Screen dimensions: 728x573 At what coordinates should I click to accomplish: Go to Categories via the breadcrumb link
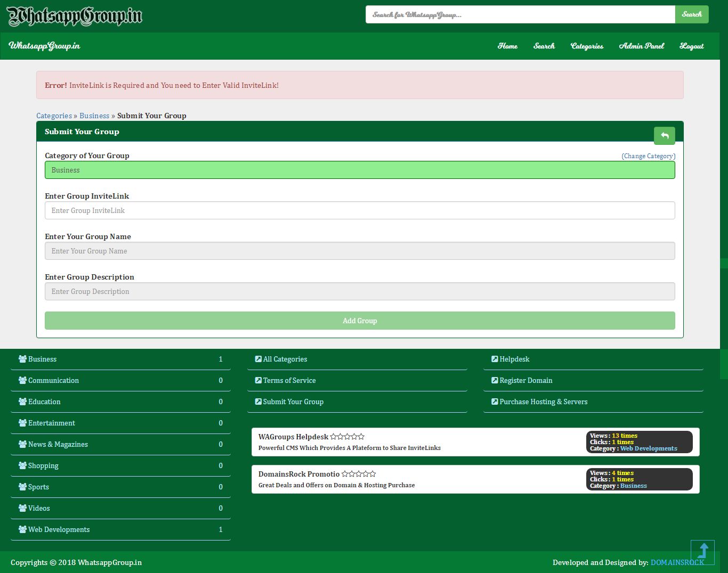[x=54, y=116]
